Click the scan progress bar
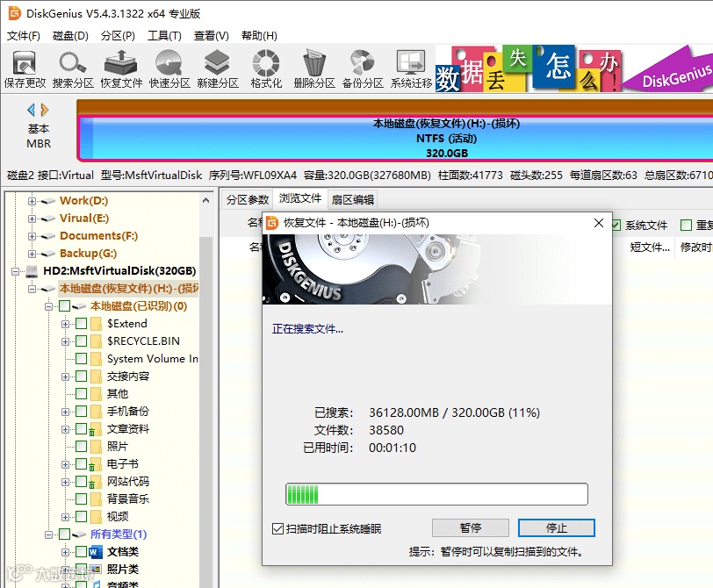 [436, 494]
